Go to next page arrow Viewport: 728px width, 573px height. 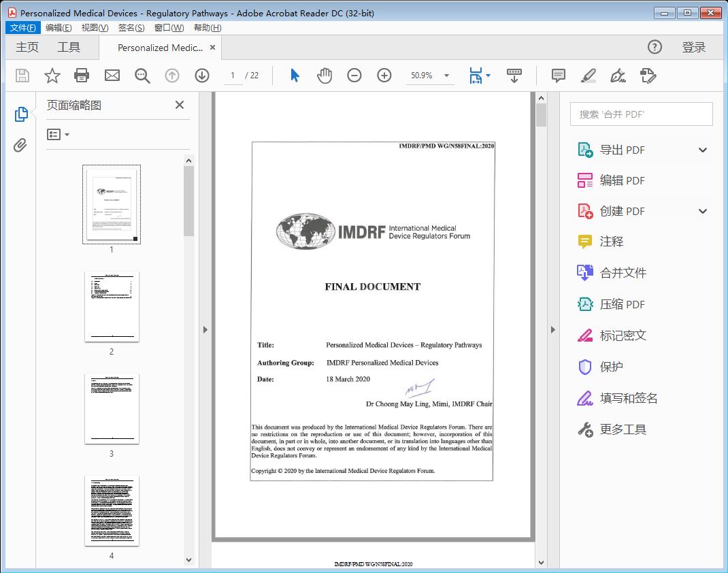pyautogui.click(x=202, y=76)
